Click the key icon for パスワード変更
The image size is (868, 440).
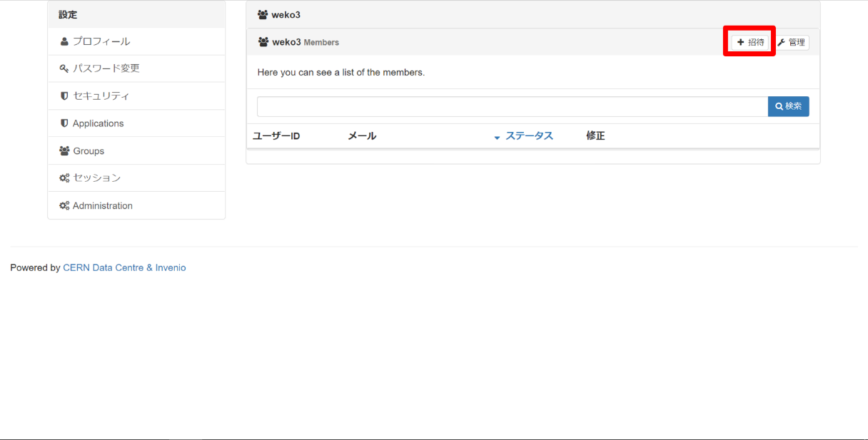(x=64, y=68)
